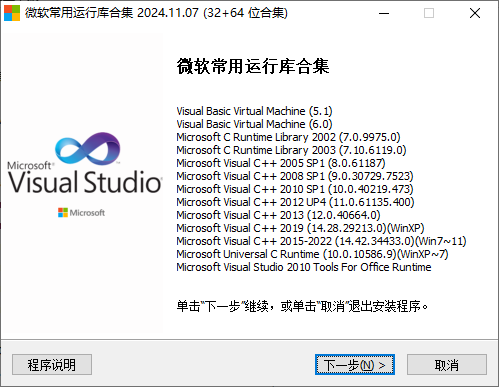Click the 取消 cancel button
Screen dimensions: 499x387
coord(447,365)
